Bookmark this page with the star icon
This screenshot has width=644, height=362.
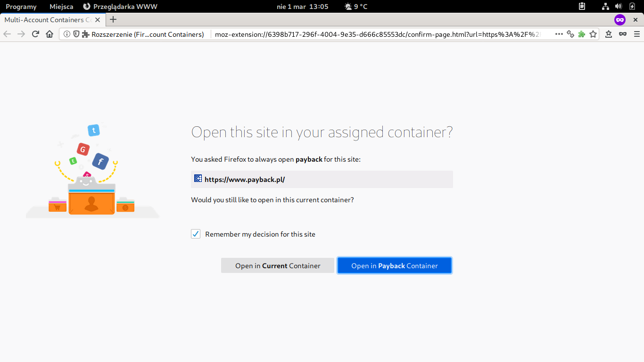click(593, 34)
